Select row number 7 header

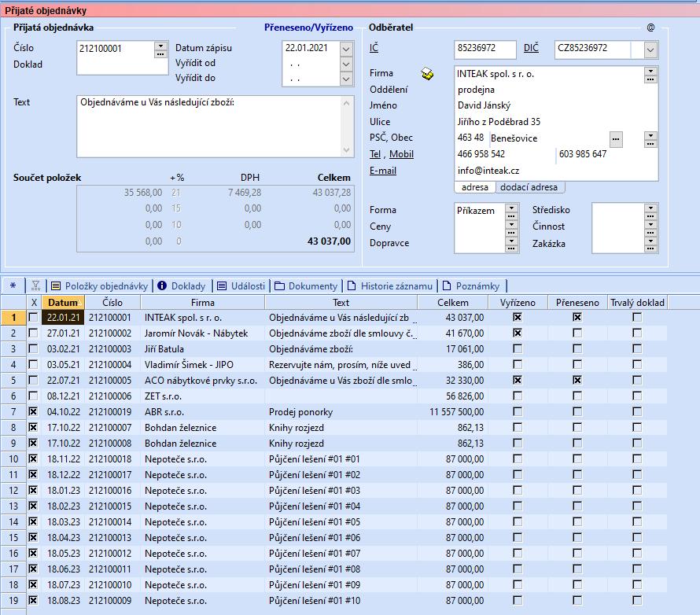pyautogui.click(x=13, y=411)
